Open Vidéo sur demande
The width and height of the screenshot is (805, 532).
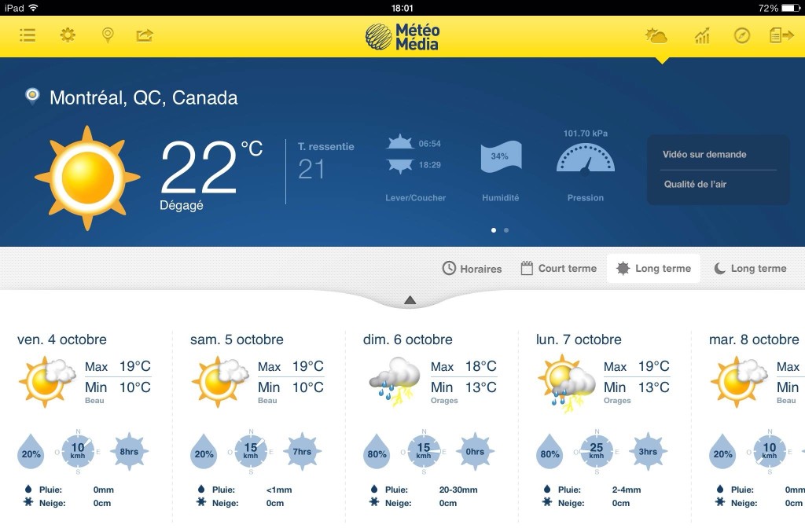click(x=704, y=155)
